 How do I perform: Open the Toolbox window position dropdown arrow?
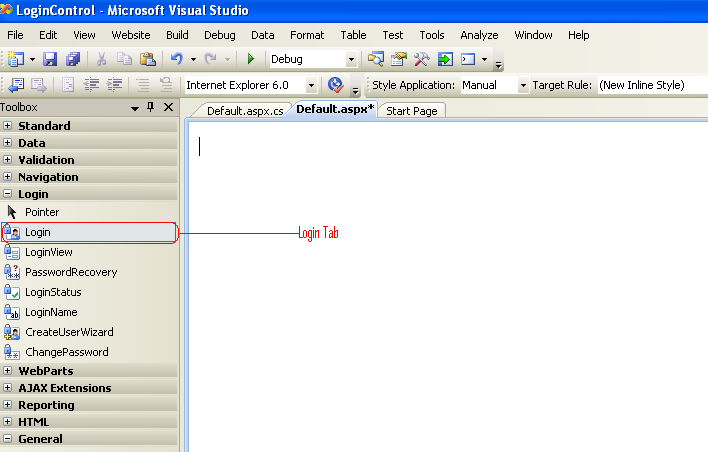click(135, 108)
